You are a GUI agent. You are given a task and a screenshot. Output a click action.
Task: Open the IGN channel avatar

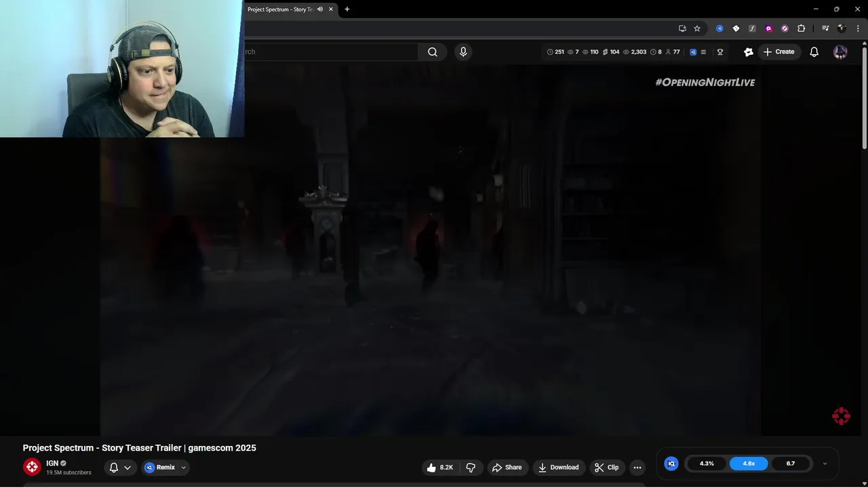click(32, 467)
